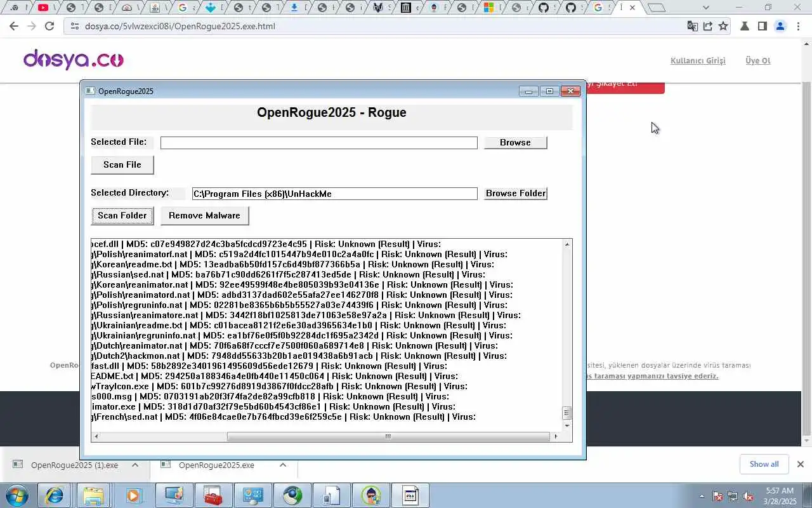Image resolution: width=812 pixels, height=508 pixels.
Task: Click the Action Center flag tray icon
Action: tap(717, 496)
